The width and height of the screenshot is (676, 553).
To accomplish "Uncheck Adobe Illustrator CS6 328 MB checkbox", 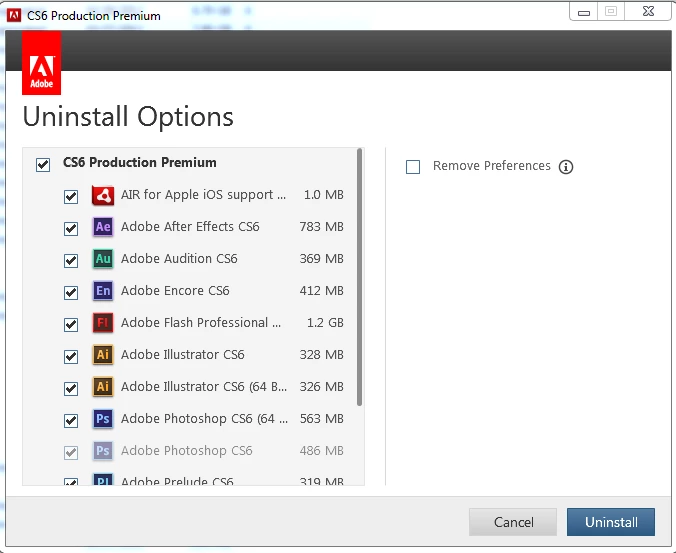I will click(x=71, y=356).
